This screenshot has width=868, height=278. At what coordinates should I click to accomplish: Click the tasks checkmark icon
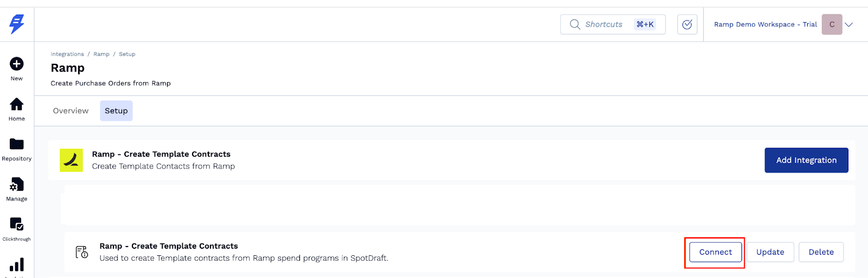point(687,24)
